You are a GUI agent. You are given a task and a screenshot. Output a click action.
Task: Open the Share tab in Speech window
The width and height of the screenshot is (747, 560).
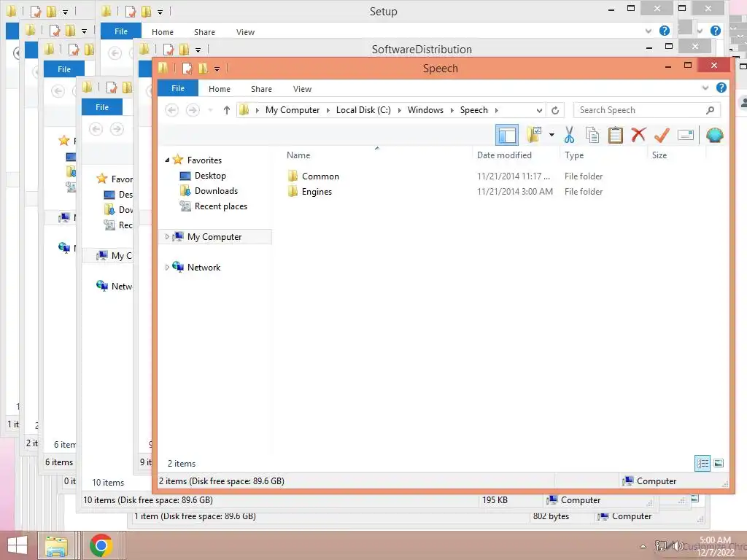click(261, 89)
